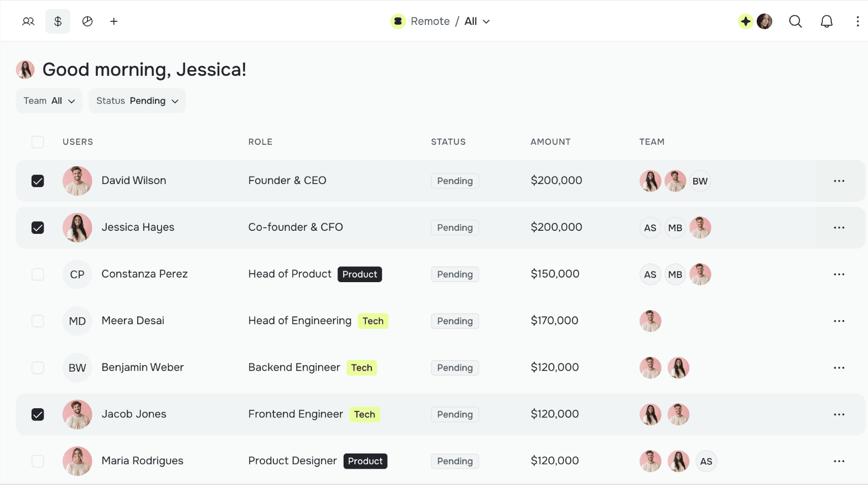Open row options for Maria Rodrigues

tap(839, 462)
